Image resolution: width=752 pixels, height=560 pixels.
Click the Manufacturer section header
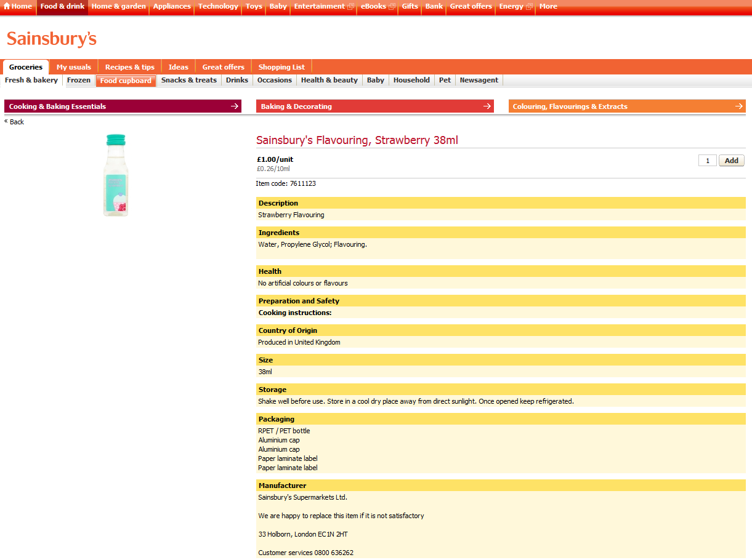501,486
